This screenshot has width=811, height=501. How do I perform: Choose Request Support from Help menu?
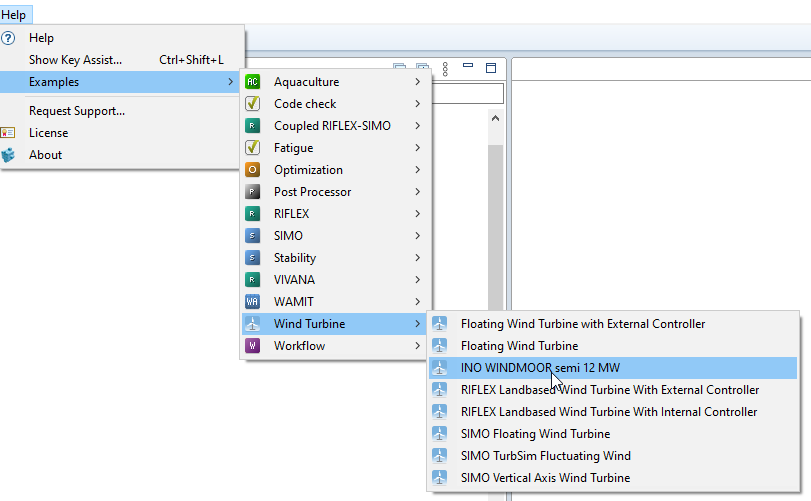[x=76, y=111]
